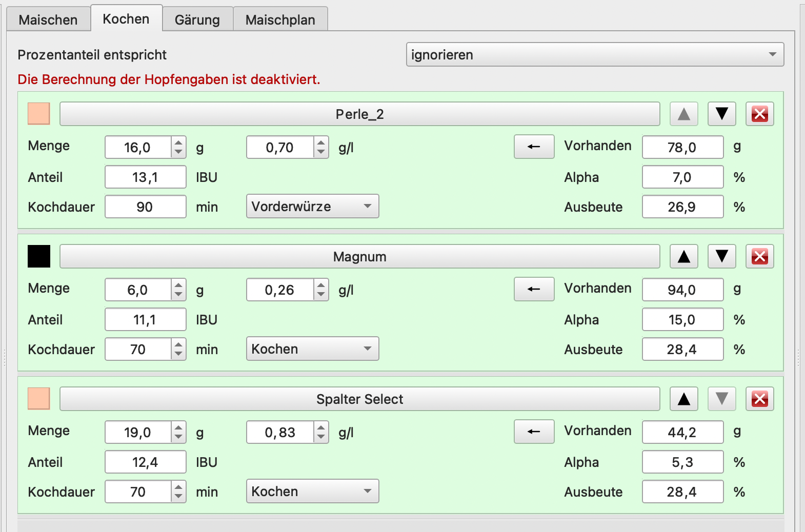Click the Spalter Select name button
The height and width of the screenshot is (532, 805).
pos(359,399)
